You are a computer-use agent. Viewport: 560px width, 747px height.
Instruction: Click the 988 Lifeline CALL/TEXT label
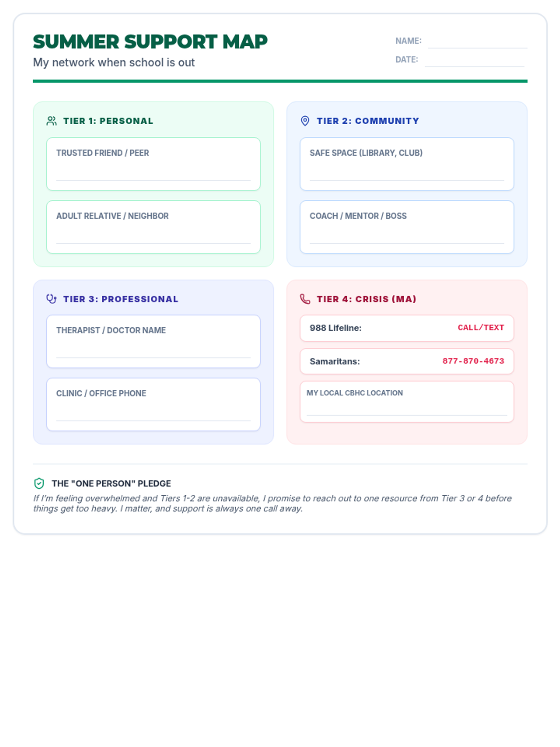[481, 328]
